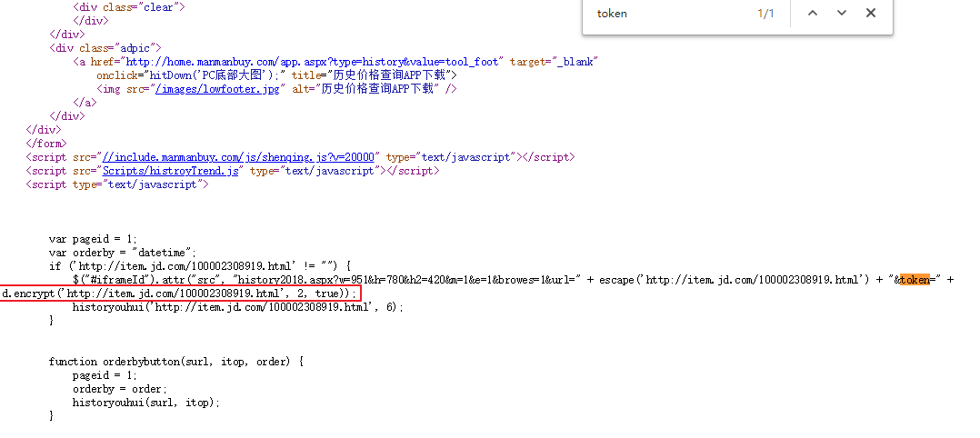This screenshot has height=438, width=980.
Task: Click the 'var pageid = 1;' line
Action: (x=93, y=239)
